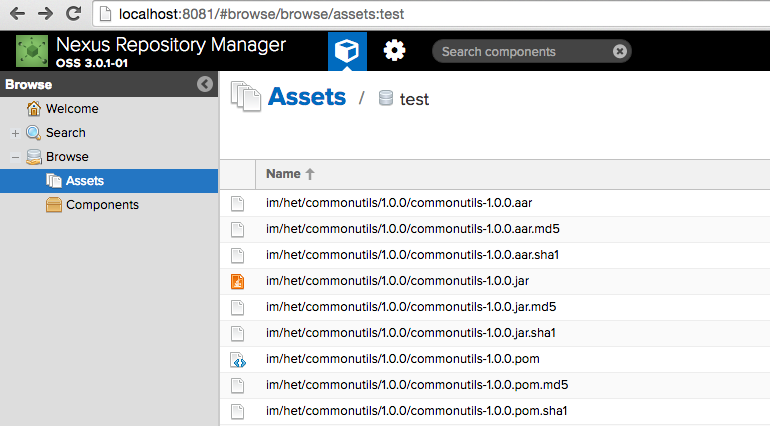Expand the Search tree node
The image size is (770, 426).
[x=15, y=133]
